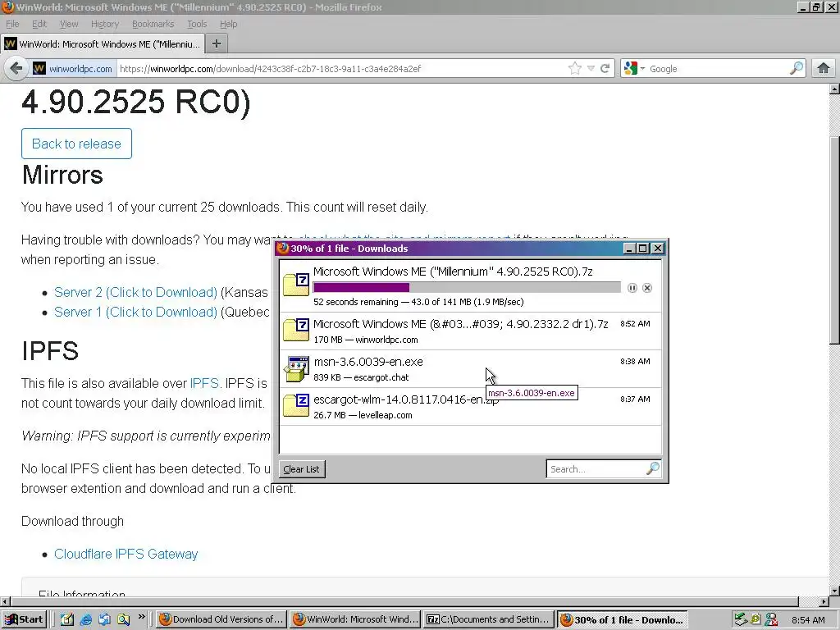Screen dimensions: 840x630
Task: Click the horizontal scrollbar left arrow
Action: click(x=5, y=601)
